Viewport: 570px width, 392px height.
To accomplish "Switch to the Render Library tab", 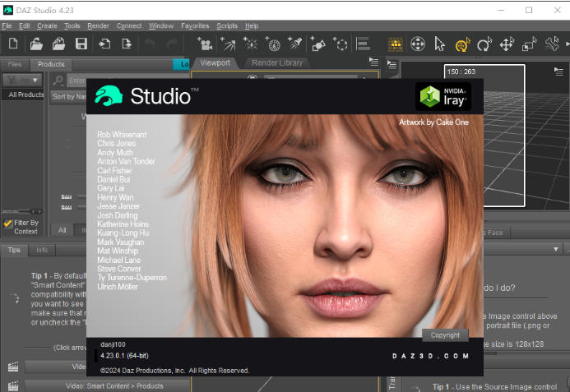I will coord(277,62).
